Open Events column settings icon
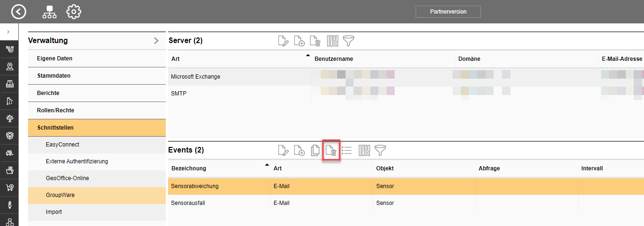The image size is (644, 226). [364, 150]
